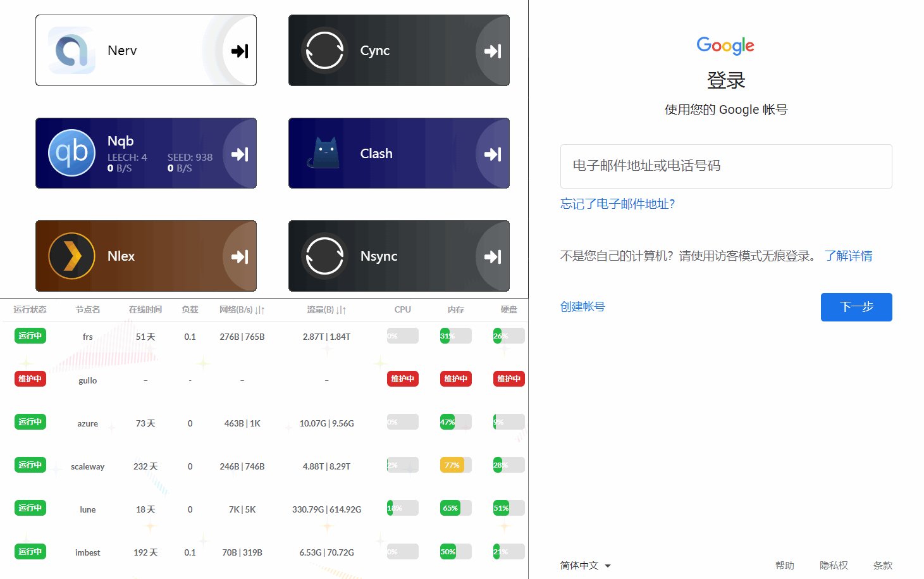924x579 pixels.
Task: Click the 内存 column header
Action: click(x=456, y=309)
